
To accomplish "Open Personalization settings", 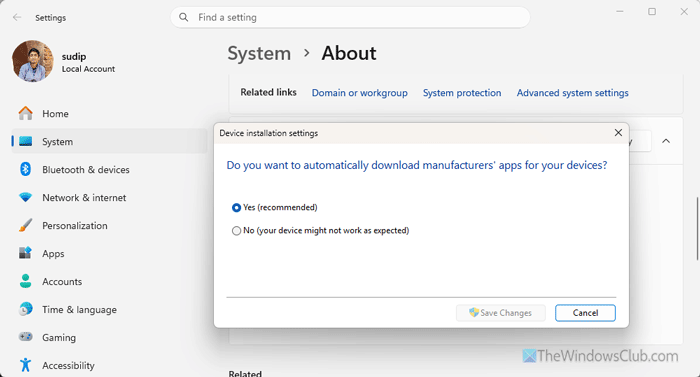I will (x=109, y=226).
